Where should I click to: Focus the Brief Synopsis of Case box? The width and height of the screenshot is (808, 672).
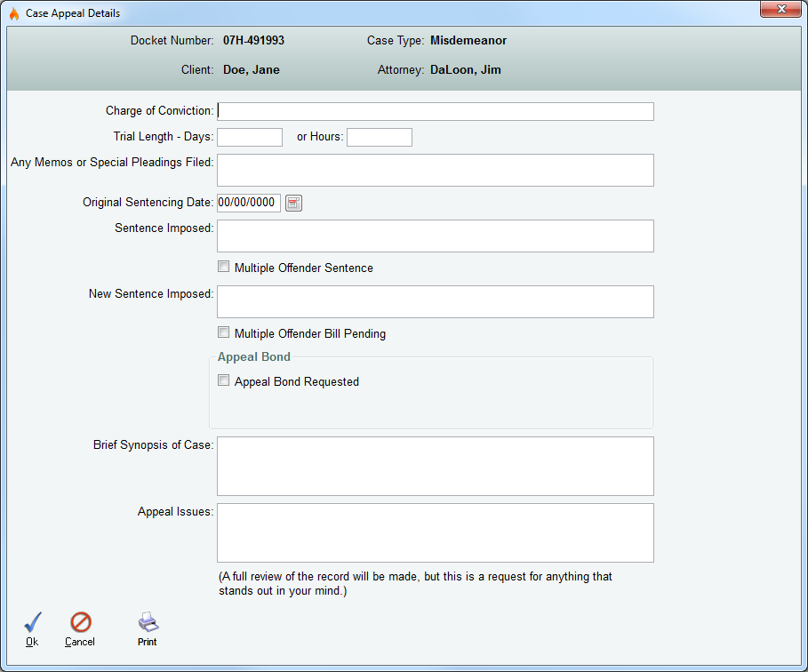tap(436, 466)
